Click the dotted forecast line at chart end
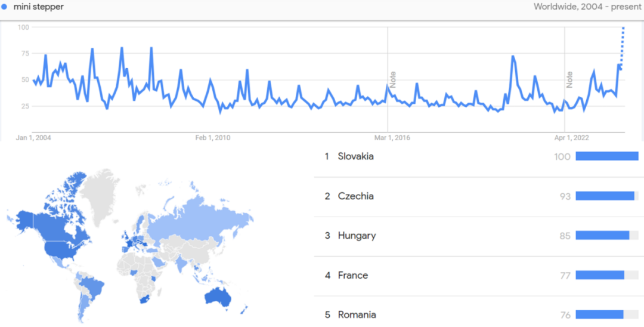Viewport: 644px width, 327px height. coord(622,47)
